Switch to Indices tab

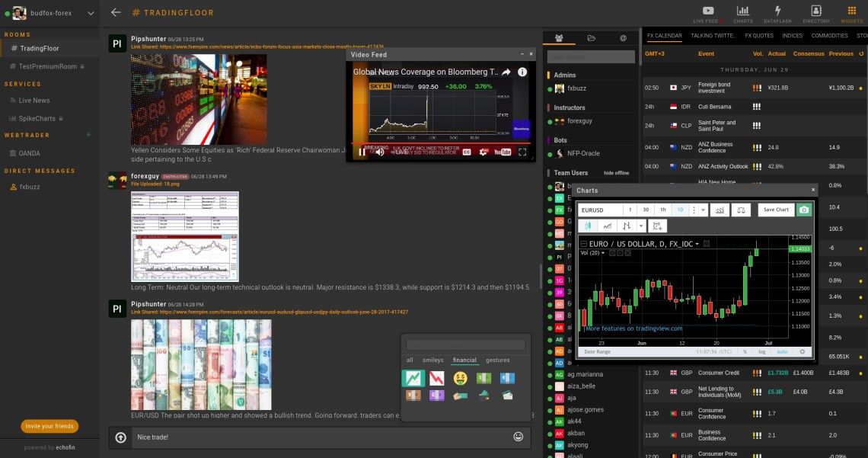(x=792, y=36)
